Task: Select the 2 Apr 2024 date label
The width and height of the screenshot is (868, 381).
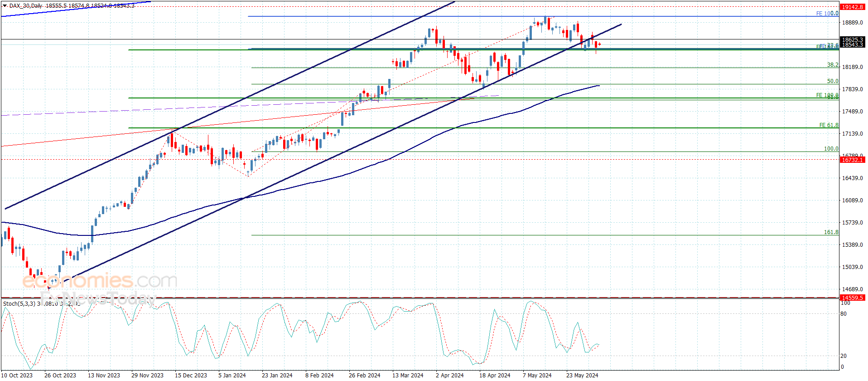Action: (450, 375)
